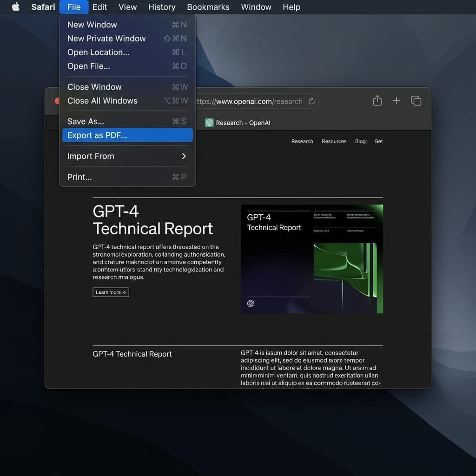Viewport: 476px width, 476px height.
Task: Choose New Private Window
Action: pos(106,38)
